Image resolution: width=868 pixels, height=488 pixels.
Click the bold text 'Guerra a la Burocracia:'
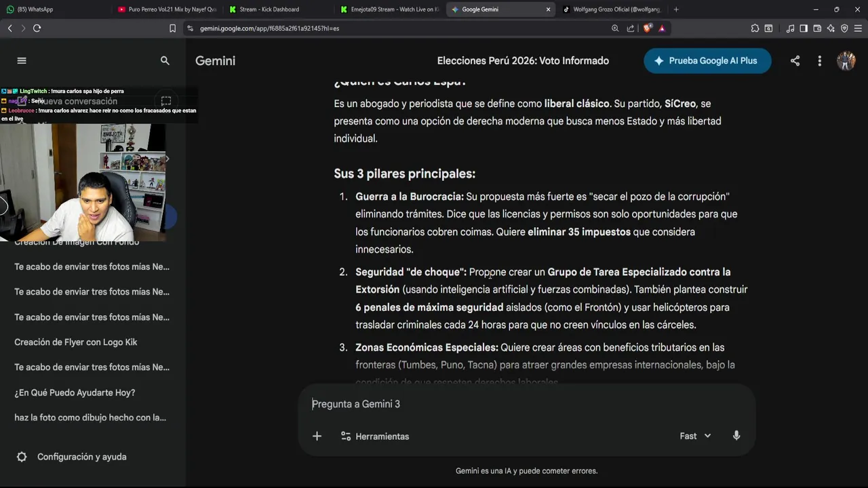point(410,197)
